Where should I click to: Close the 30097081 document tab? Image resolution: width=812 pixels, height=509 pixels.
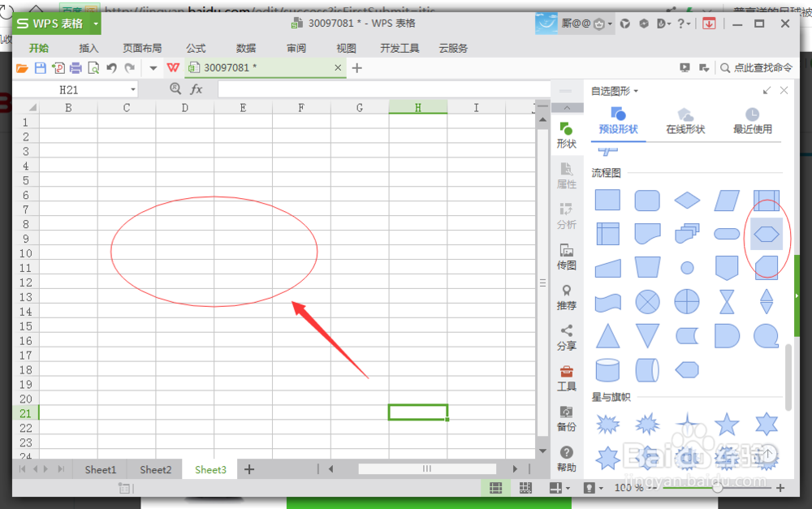(338, 68)
